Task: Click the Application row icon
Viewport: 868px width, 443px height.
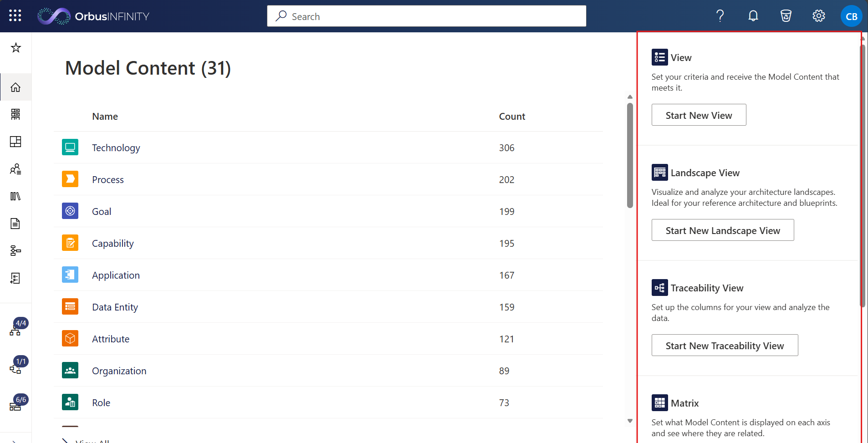Action: [70, 275]
